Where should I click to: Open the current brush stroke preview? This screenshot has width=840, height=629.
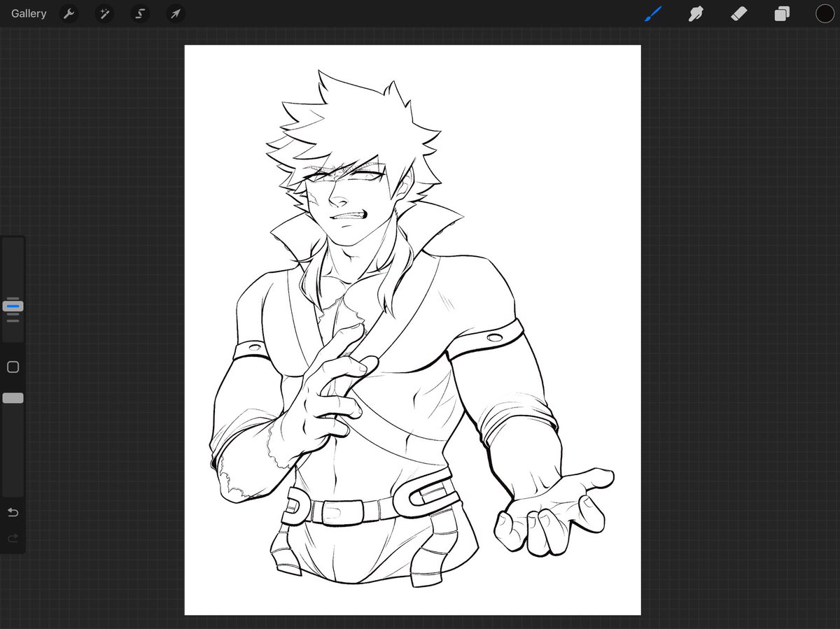coord(653,12)
